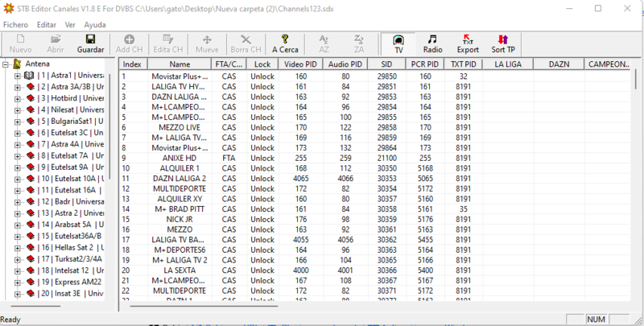Click the red book icon beside Hotbird
This screenshot has height=326, width=644.
point(31,98)
